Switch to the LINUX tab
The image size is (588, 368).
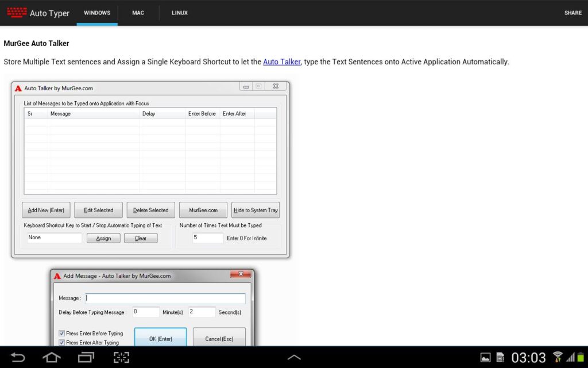point(180,13)
